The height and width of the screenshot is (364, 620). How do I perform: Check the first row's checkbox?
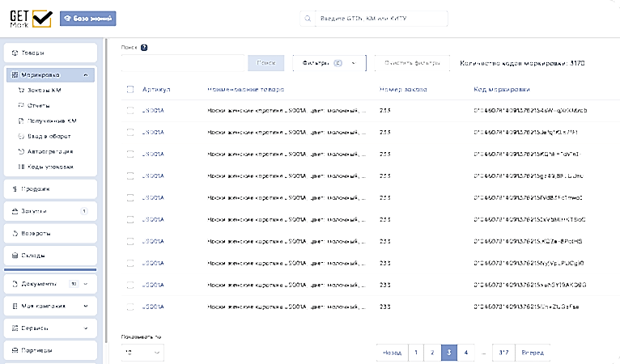click(130, 111)
